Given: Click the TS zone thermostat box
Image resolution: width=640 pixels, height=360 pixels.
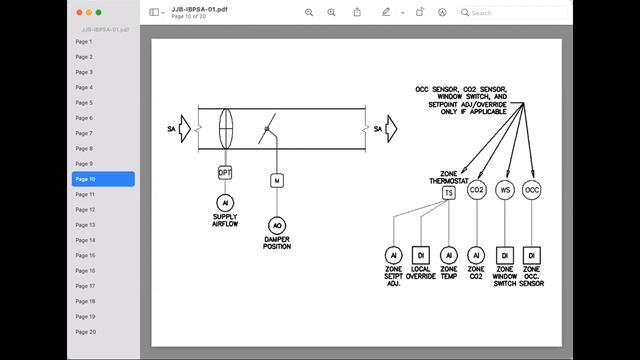Looking at the screenshot, I should pos(449,193).
